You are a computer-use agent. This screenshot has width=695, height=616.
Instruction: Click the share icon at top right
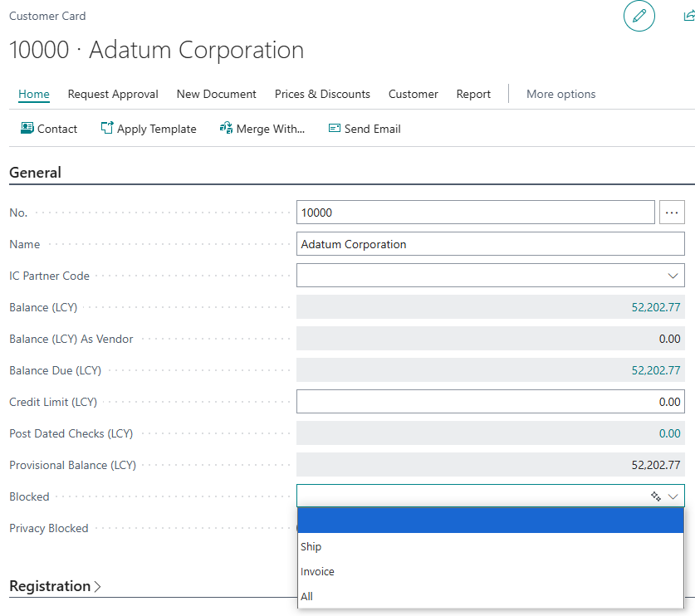[x=689, y=16]
